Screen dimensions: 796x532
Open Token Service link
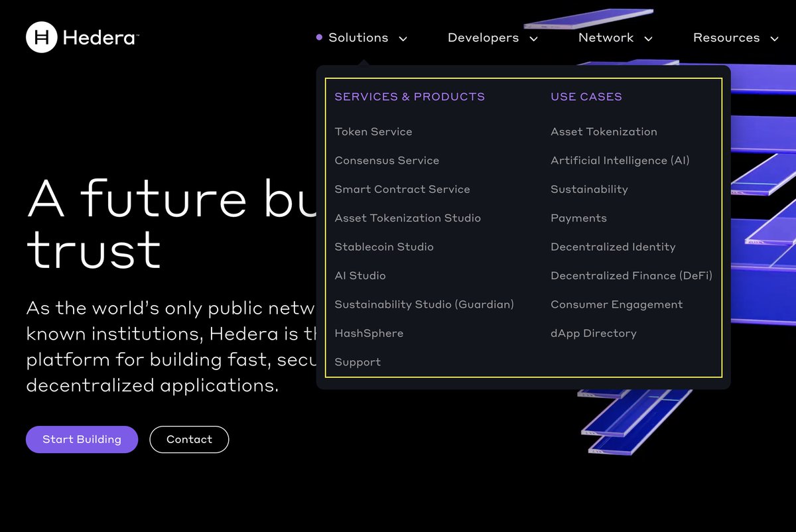point(373,131)
